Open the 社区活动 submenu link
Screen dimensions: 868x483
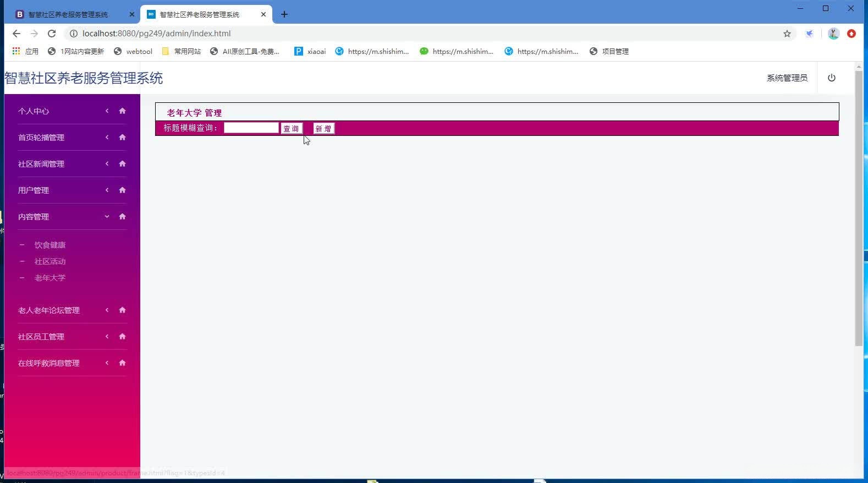tap(50, 261)
